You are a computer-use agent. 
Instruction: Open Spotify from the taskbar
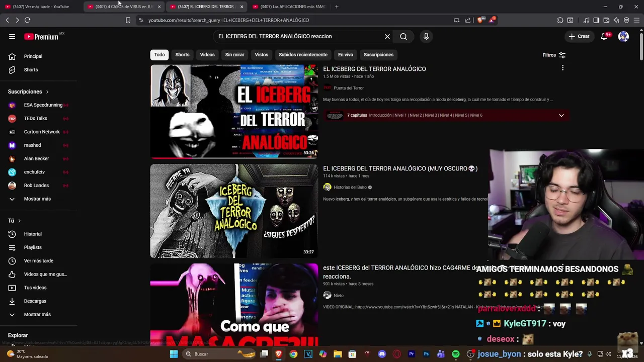pos(456,354)
